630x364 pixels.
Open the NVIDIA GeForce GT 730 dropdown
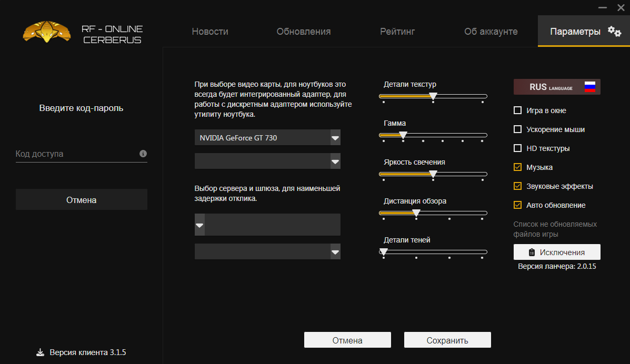[x=335, y=138]
